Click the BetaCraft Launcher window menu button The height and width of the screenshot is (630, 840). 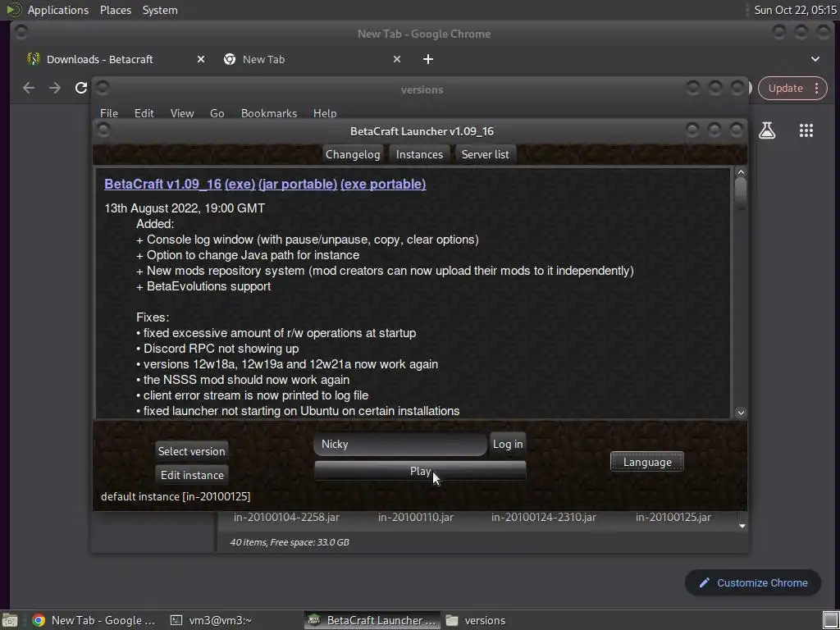click(103, 130)
